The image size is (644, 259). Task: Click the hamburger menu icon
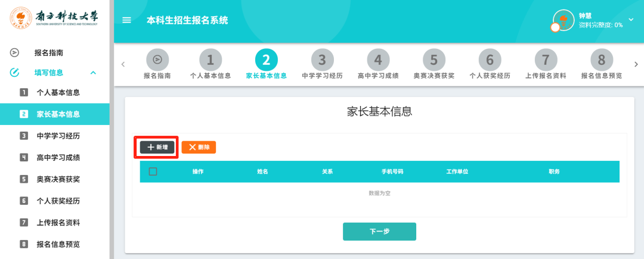pos(126,20)
